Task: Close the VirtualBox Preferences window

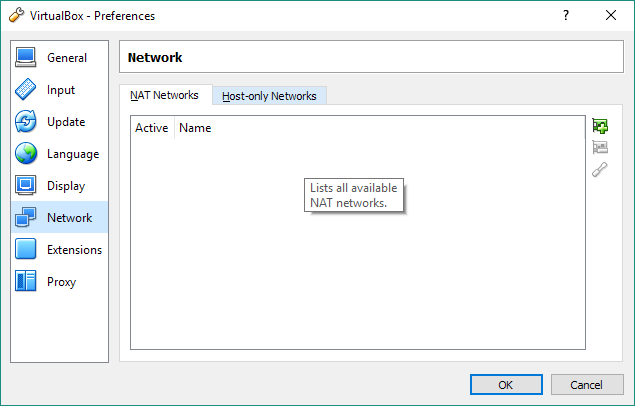Action: [611, 15]
